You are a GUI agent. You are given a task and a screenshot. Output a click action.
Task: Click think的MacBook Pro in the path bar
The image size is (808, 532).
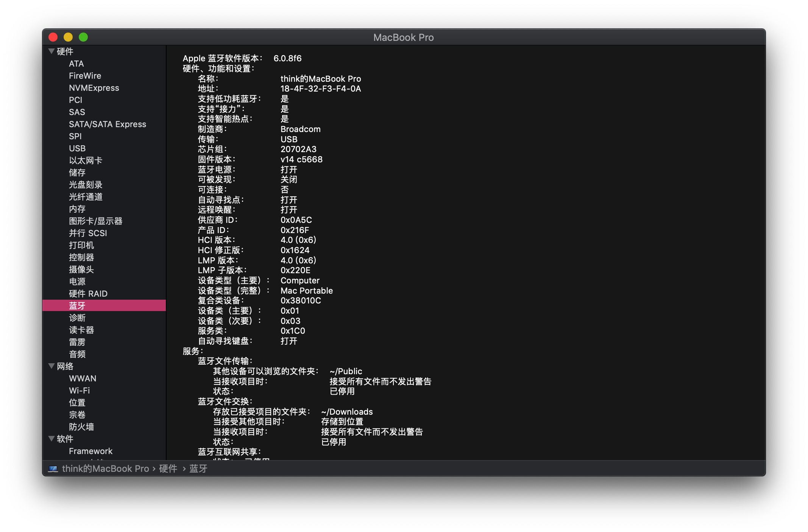click(x=105, y=469)
